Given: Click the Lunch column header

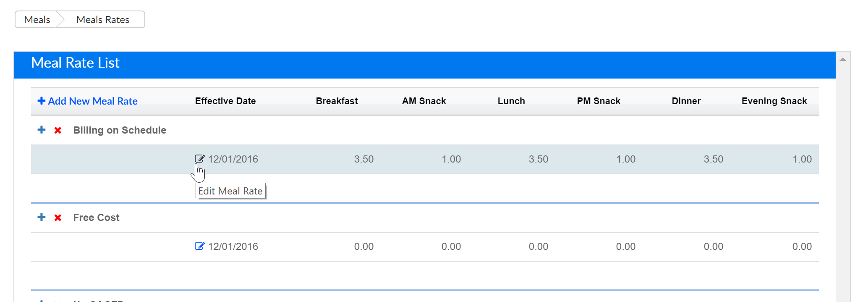Looking at the screenshot, I should pyautogui.click(x=511, y=101).
